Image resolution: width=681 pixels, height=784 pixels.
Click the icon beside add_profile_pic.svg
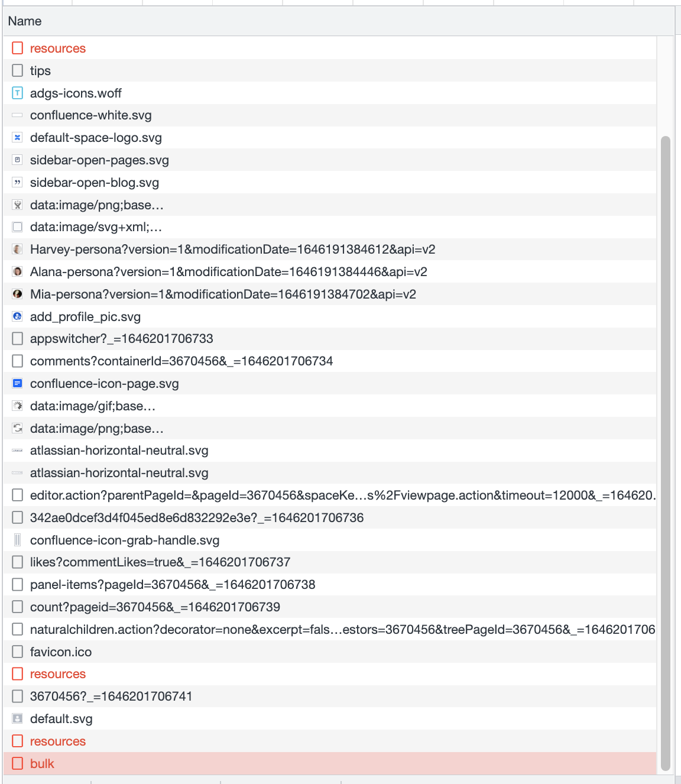pyautogui.click(x=18, y=317)
